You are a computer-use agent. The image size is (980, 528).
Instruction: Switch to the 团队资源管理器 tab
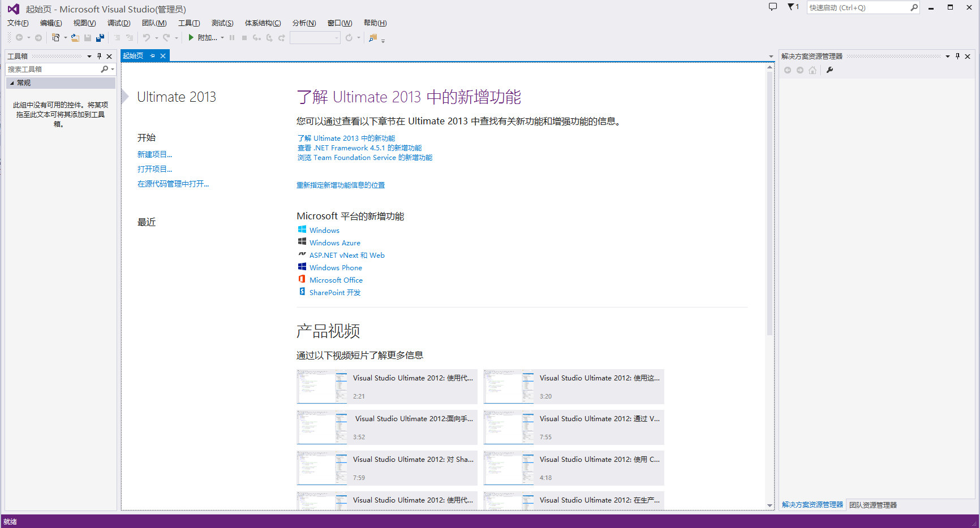[x=873, y=505]
